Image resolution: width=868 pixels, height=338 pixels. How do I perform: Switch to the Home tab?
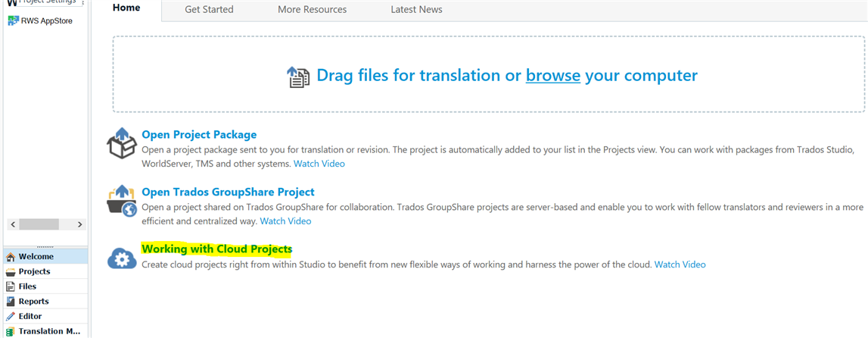126,8
